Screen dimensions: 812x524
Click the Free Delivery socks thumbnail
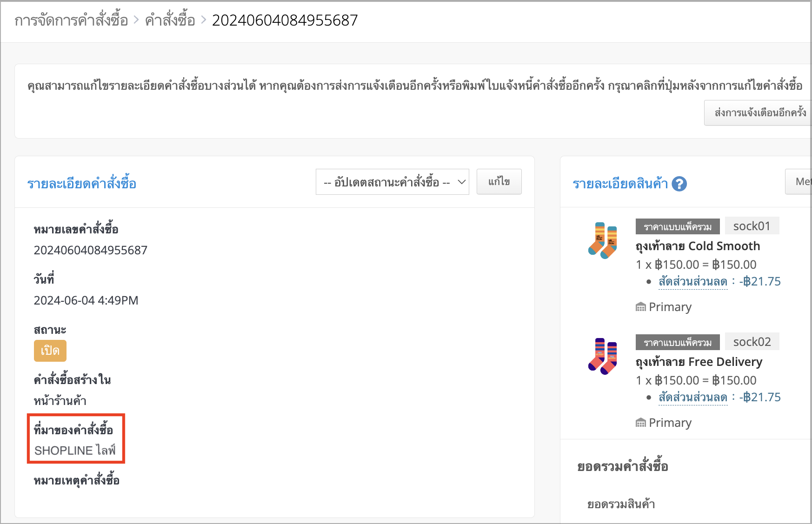603,356
